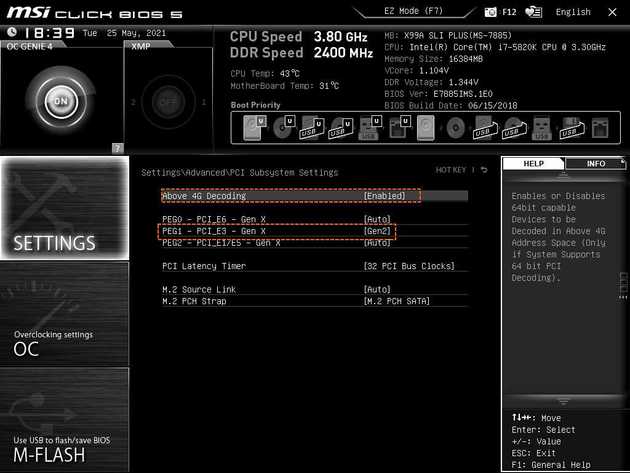Click the HOT KEY label

point(451,170)
